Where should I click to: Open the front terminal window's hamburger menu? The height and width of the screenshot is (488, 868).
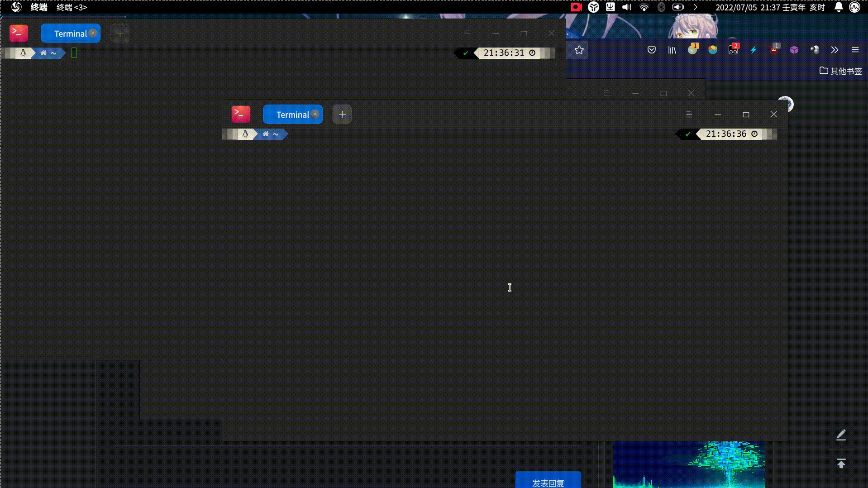coord(689,114)
